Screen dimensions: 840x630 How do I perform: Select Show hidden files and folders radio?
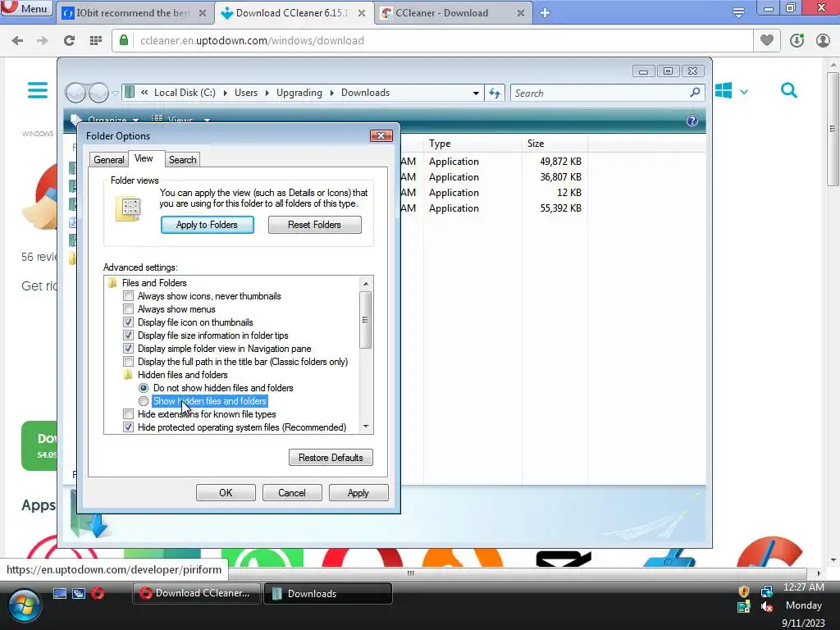click(144, 401)
